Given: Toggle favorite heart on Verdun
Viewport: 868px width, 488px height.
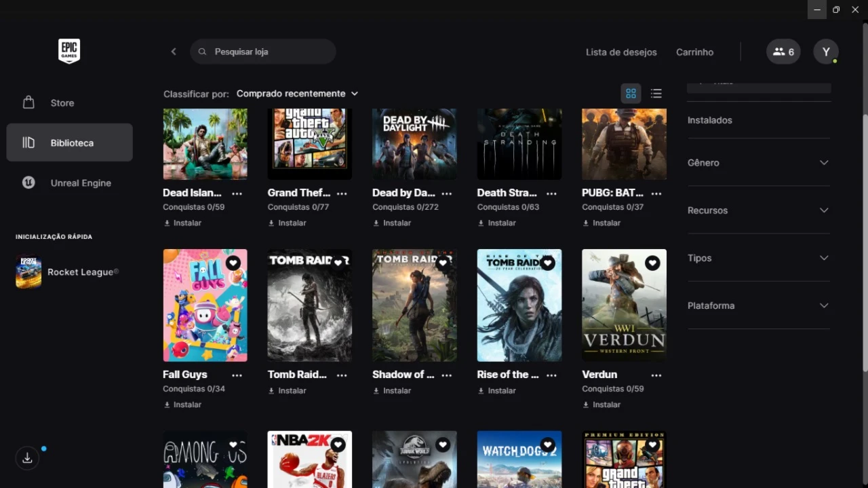Looking at the screenshot, I should click(x=652, y=263).
